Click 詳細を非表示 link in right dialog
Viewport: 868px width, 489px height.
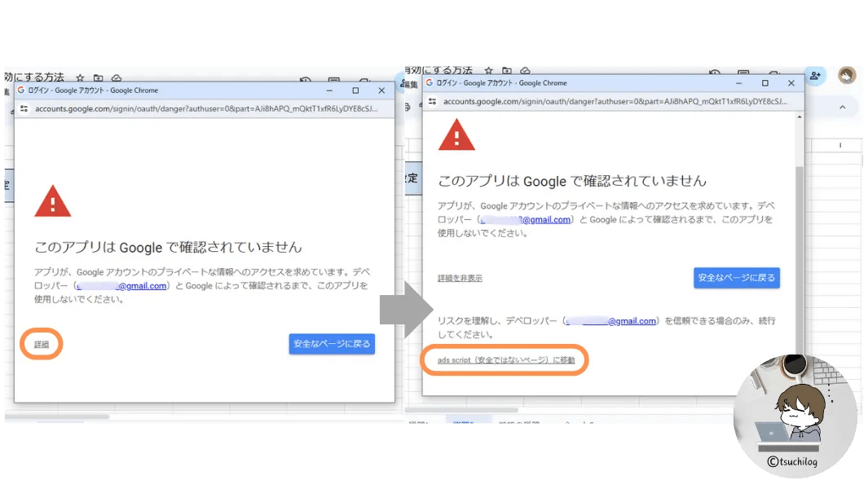point(460,278)
